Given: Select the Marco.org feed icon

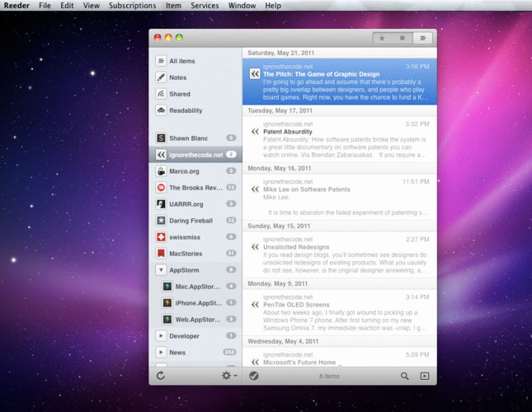Looking at the screenshot, I should click(161, 171).
